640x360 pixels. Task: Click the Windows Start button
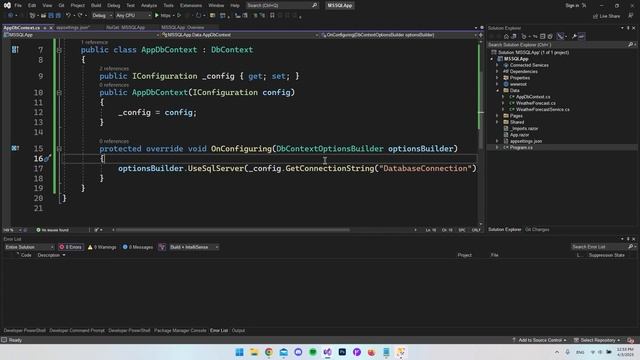pyautogui.click(x=239, y=352)
